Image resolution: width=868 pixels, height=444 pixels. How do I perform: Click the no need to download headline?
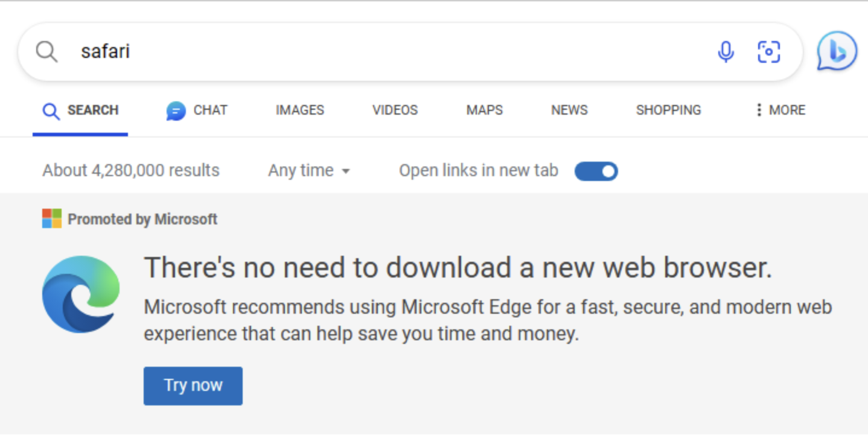(458, 267)
